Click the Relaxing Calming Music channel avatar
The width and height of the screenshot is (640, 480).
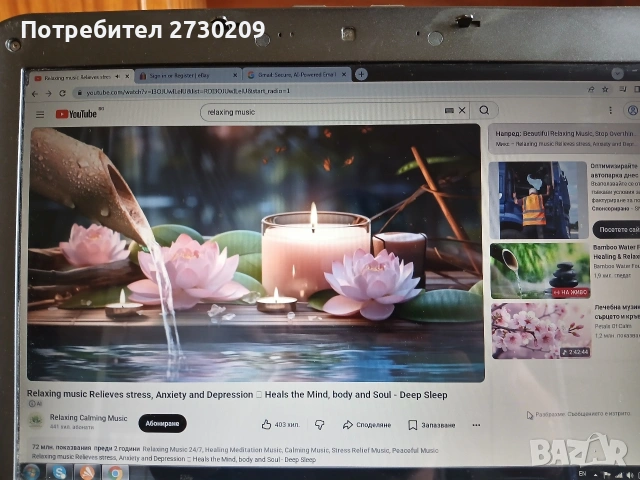(x=36, y=421)
